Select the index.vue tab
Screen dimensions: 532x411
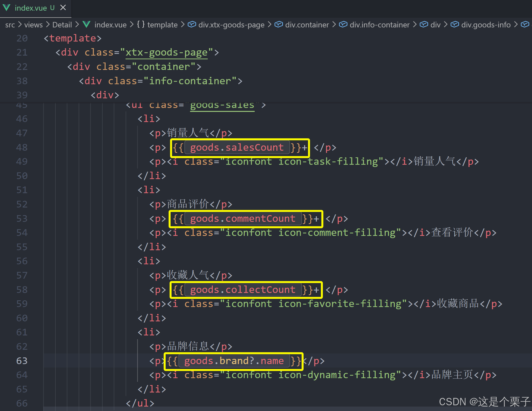[x=31, y=8]
